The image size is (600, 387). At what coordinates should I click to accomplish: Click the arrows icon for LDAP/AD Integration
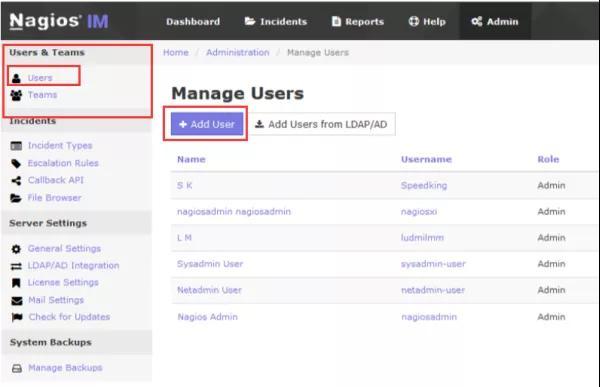click(x=16, y=266)
